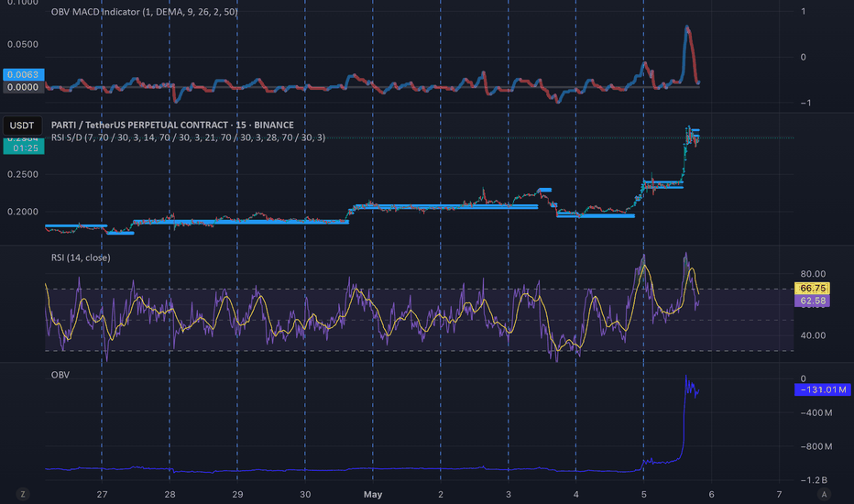The width and height of the screenshot is (854, 504).
Task: Click the 5 date label on time axis
Action: (x=644, y=494)
